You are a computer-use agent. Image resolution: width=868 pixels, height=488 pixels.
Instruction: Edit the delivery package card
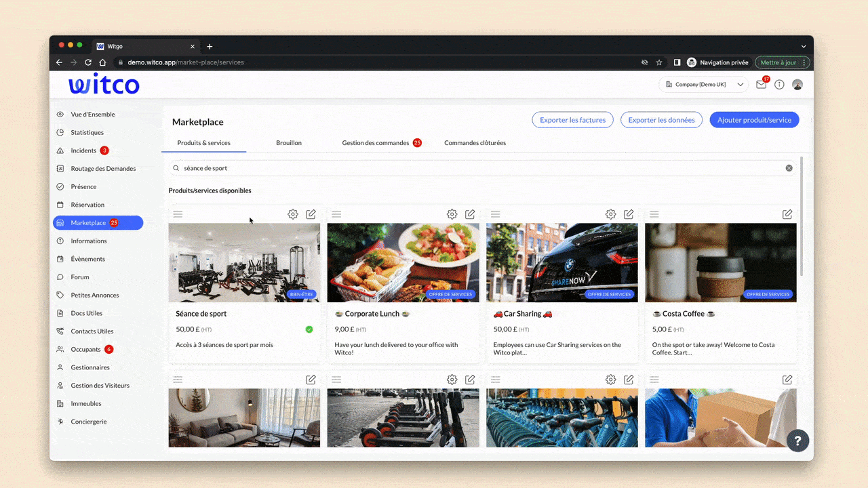click(787, 380)
